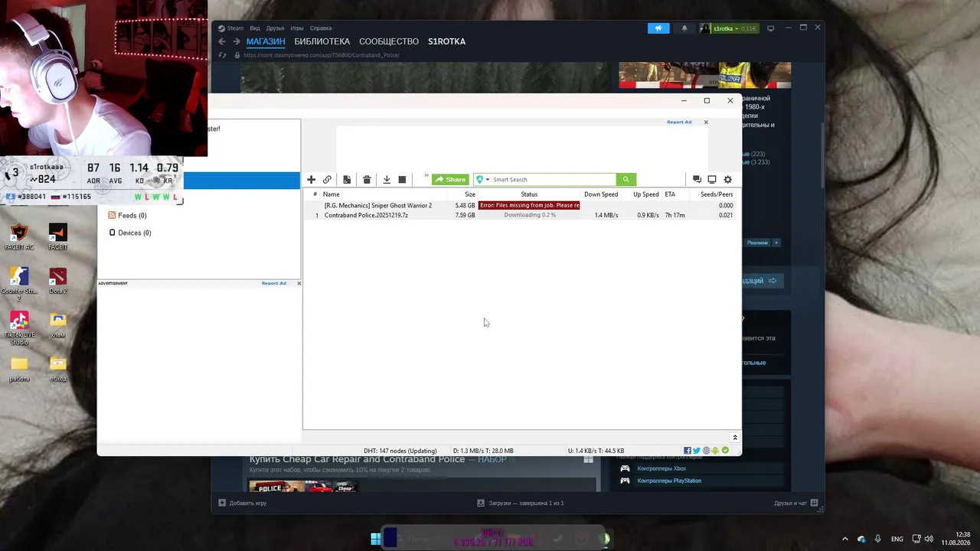Open Facebook icon in torrent status bar
Image resolution: width=980 pixels, height=551 pixels.
tap(687, 451)
